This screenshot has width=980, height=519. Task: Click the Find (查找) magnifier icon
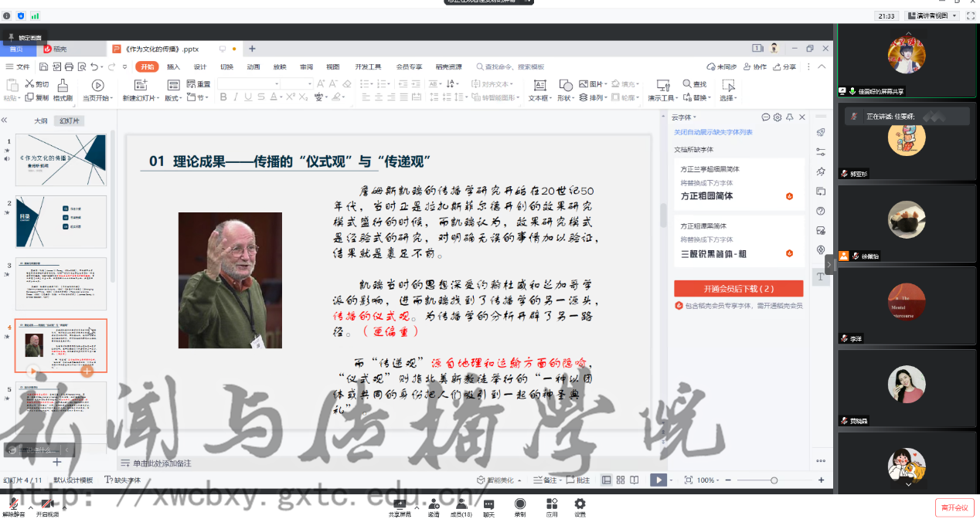(687, 84)
